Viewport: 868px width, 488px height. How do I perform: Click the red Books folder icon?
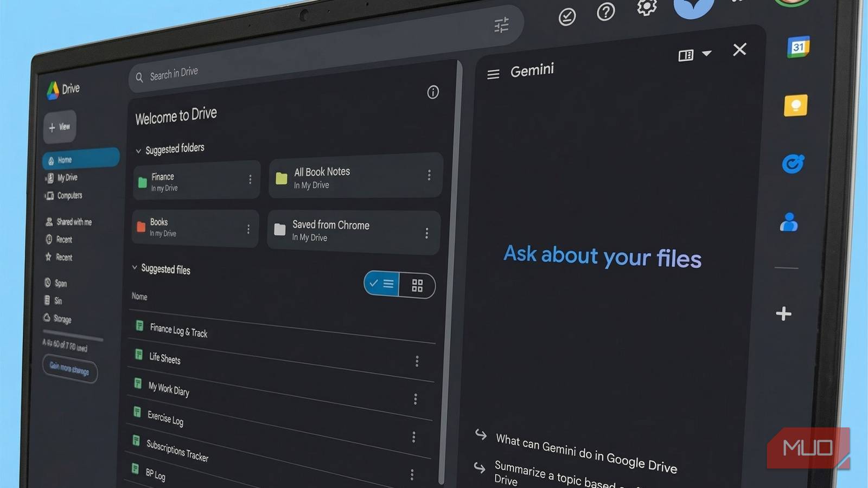pos(141,226)
